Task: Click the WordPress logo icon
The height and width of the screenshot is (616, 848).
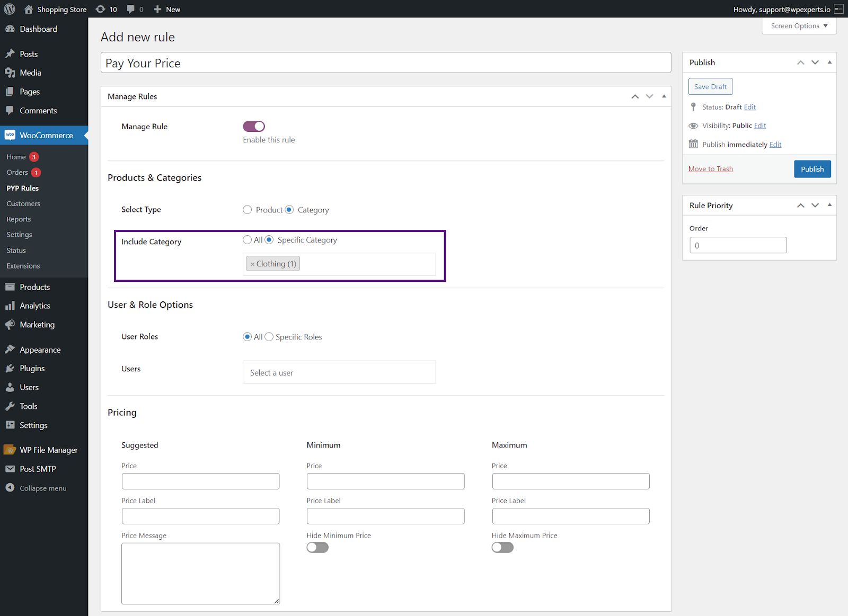Action: (x=10, y=9)
